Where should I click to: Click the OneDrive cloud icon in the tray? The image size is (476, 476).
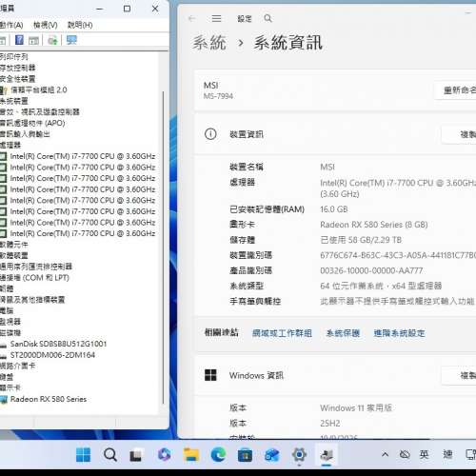click(x=405, y=455)
